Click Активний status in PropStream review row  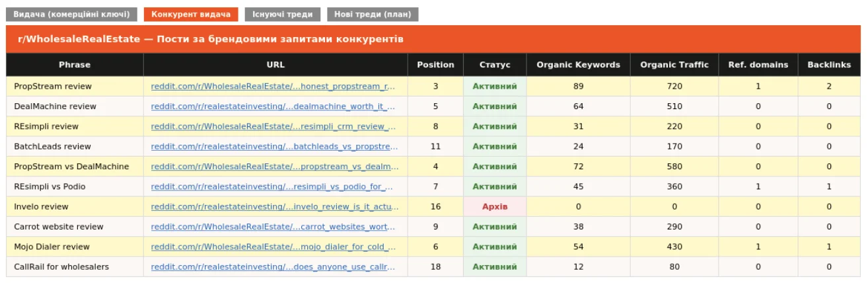495,86
